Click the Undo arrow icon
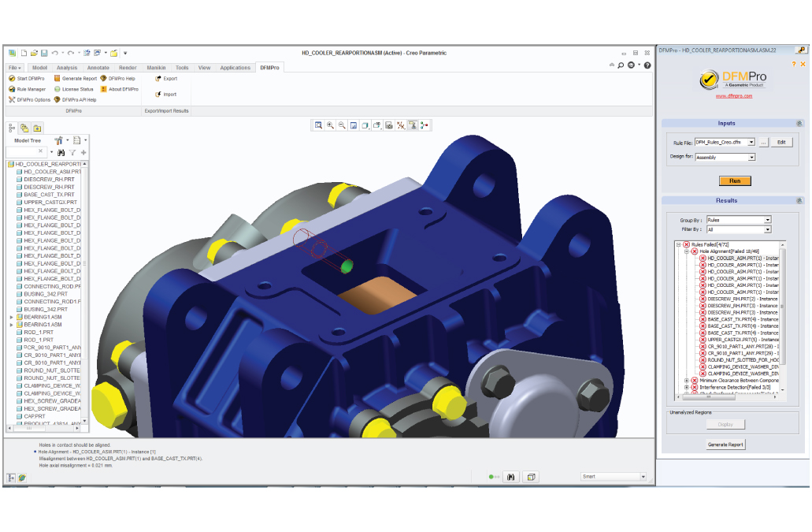This screenshot has width=812, height=532. [x=55, y=53]
